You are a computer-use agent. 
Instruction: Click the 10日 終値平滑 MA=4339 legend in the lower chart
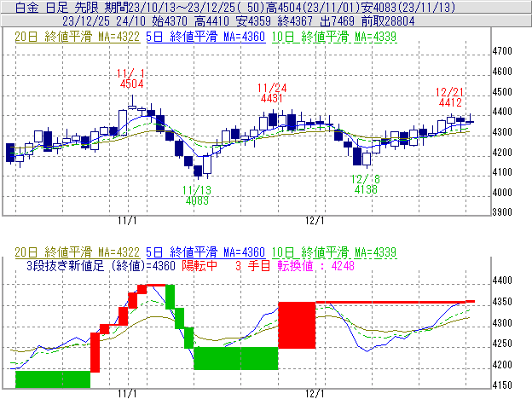pyautogui.click(x=334, y=252)
